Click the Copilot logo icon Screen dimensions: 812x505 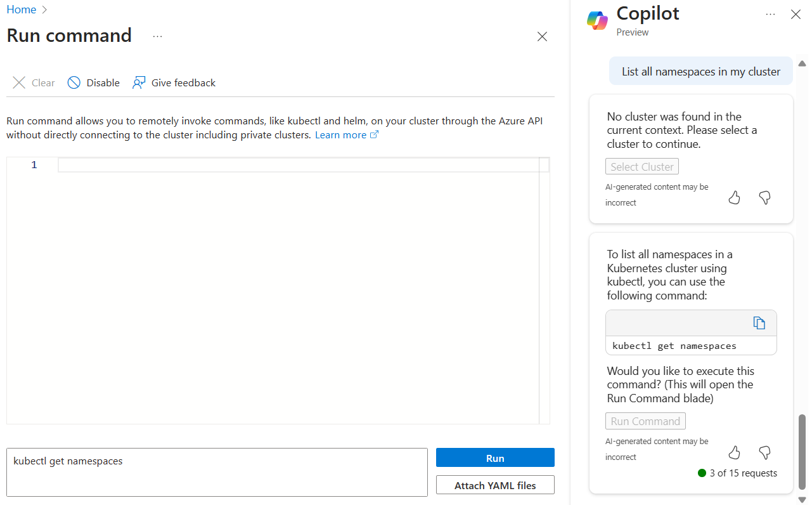pos(597,20)
